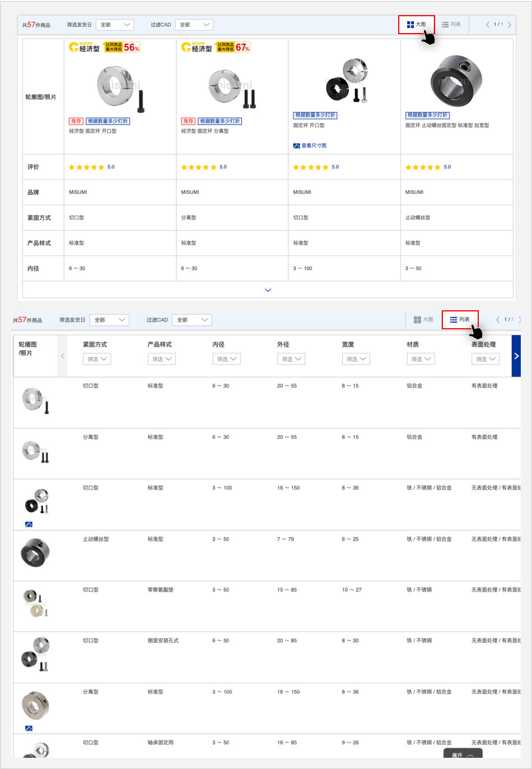
Task: Click previous page arrow in upper toolbar
Action: 488,25
